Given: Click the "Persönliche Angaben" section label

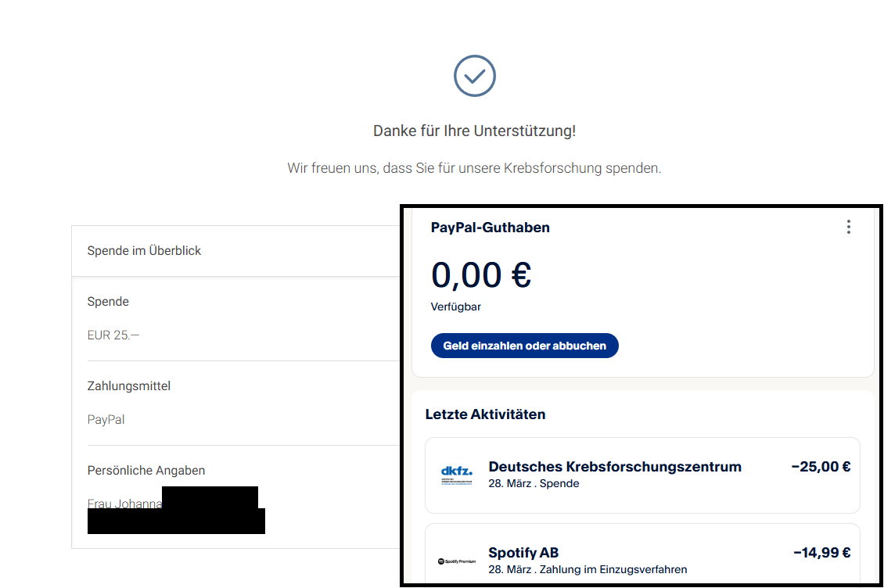Looking at the screenshot, I should pos(146,471).
